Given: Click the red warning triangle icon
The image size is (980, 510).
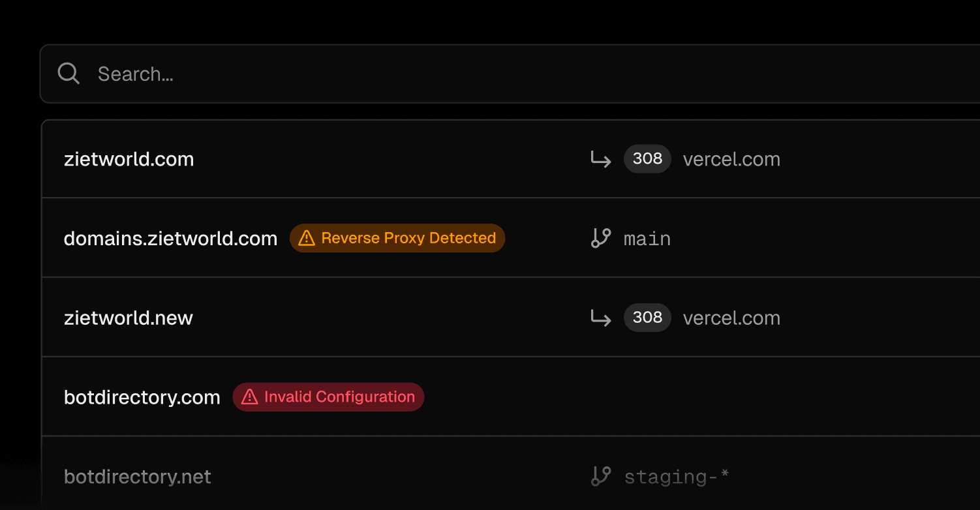Looking at the screenshot, I should (x=249, y=397).
